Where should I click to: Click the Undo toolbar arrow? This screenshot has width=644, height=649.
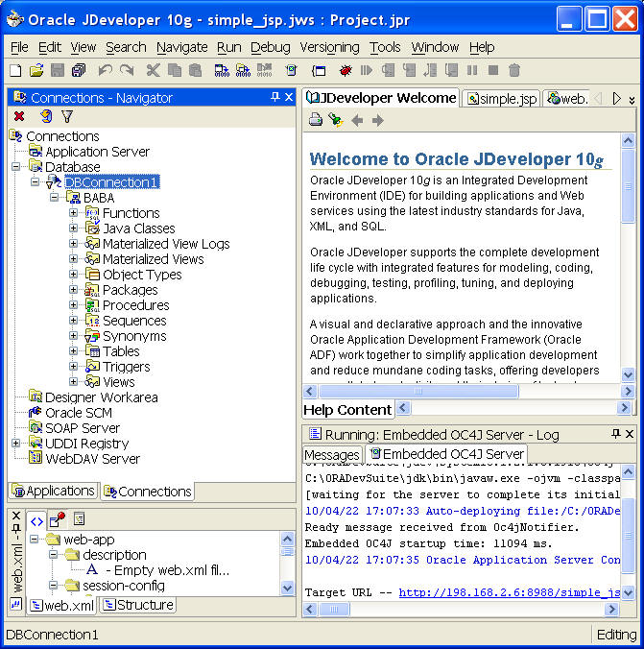click(x=106, y=70)
